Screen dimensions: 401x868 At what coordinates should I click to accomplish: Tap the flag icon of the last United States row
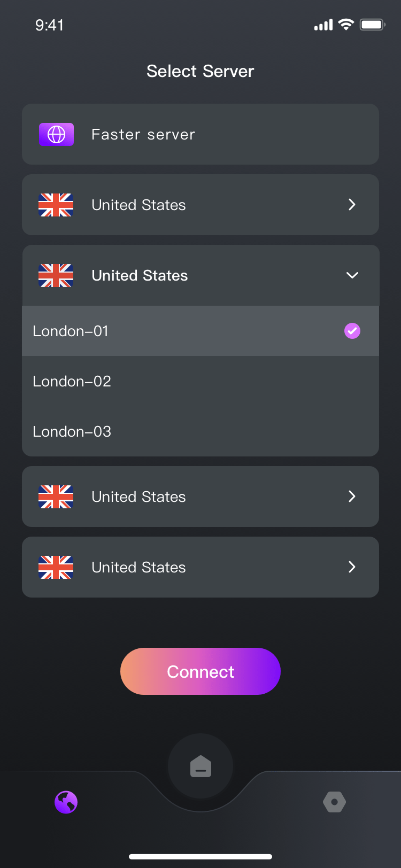(x=56, y=567)
